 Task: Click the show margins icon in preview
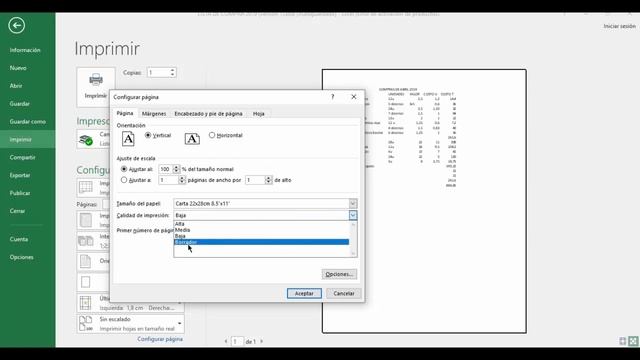(622, 341)
